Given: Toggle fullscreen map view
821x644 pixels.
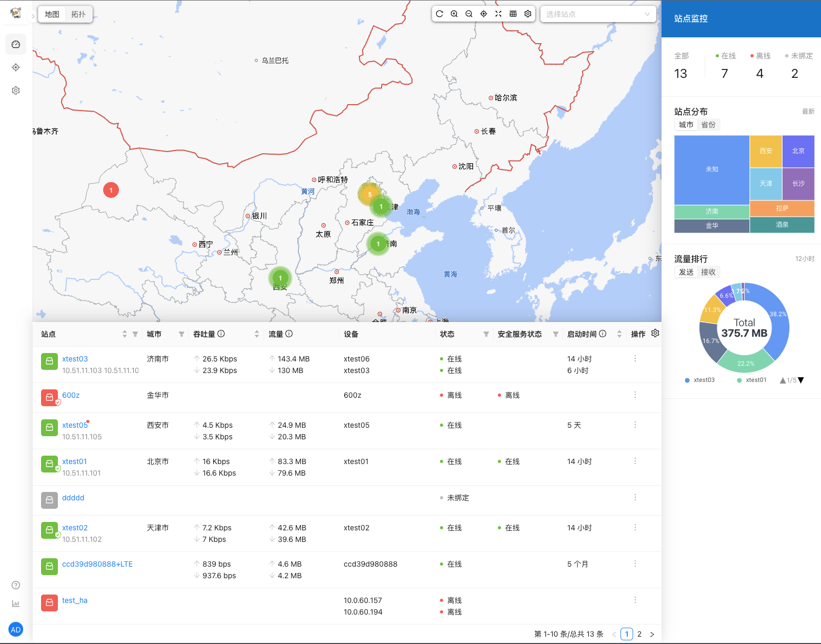Looking at the screenshot, I should [x=498, y=14].
